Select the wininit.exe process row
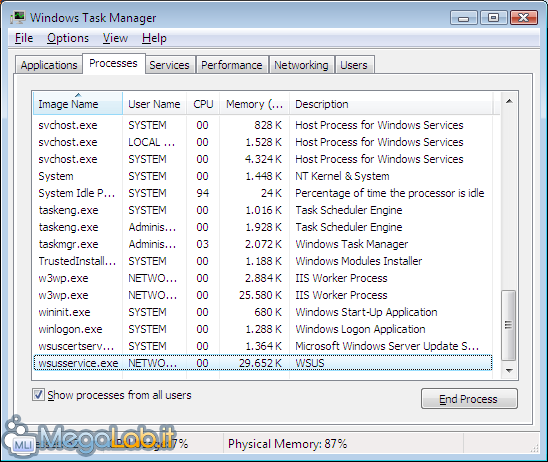The width and height of the screenshot is (548, 462). (263, 312)
